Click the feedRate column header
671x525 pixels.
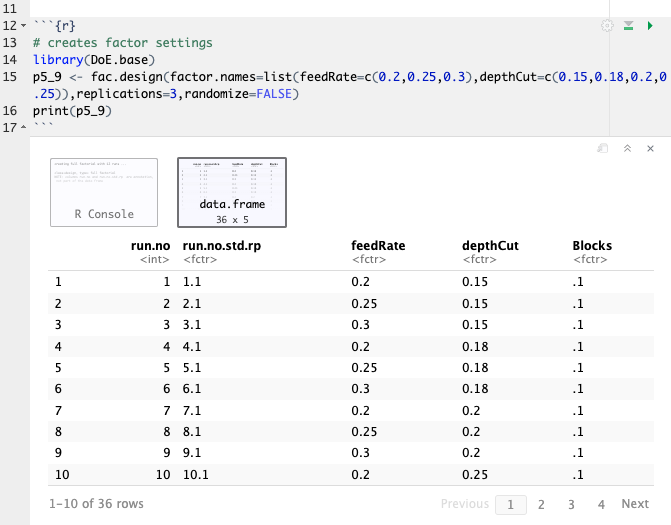tap(379, 245)
